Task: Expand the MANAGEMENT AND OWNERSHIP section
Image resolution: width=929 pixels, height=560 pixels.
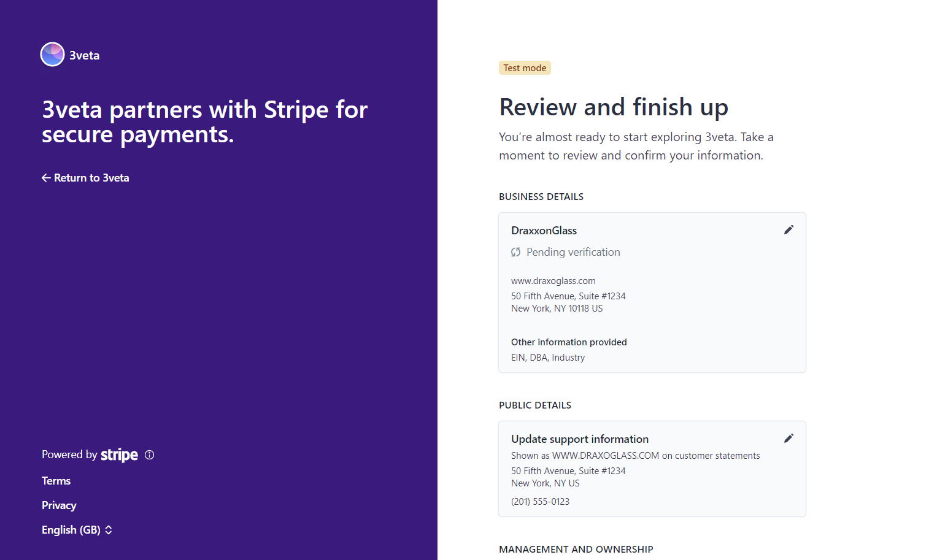Action: (x=576, y=549)
